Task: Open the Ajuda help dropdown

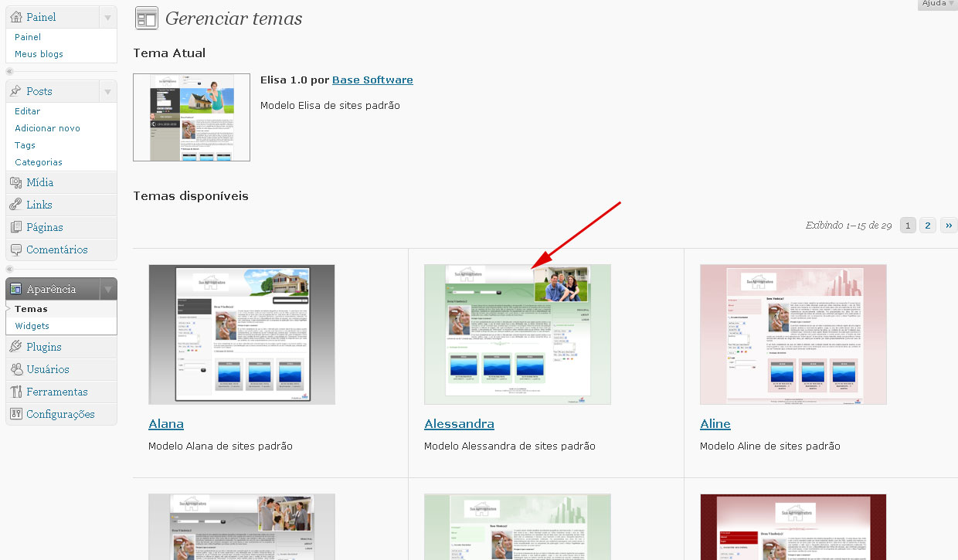Action: (x=937, y=4)
